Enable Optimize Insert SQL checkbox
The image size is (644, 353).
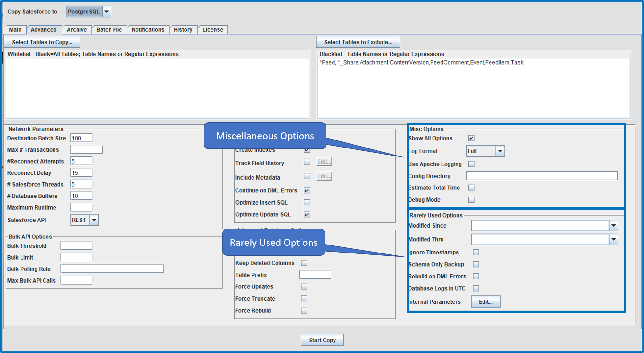click(307, 202)
